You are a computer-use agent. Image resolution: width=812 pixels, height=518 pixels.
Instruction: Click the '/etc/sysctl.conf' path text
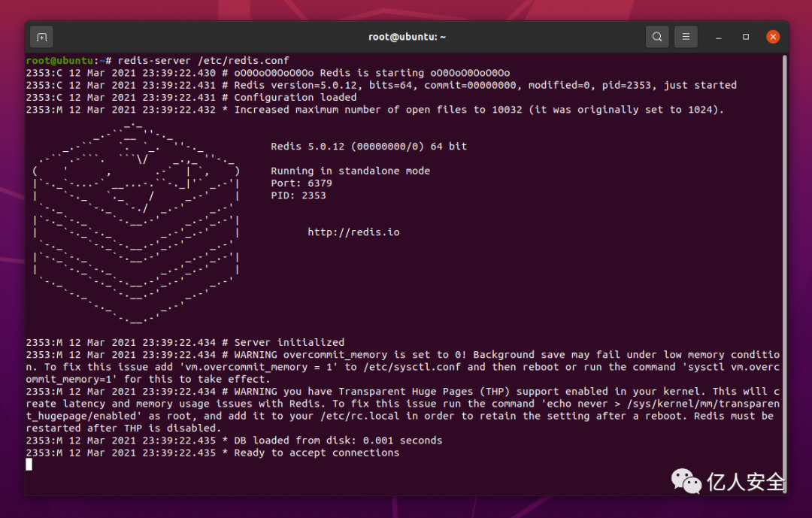tap(412, 368)
